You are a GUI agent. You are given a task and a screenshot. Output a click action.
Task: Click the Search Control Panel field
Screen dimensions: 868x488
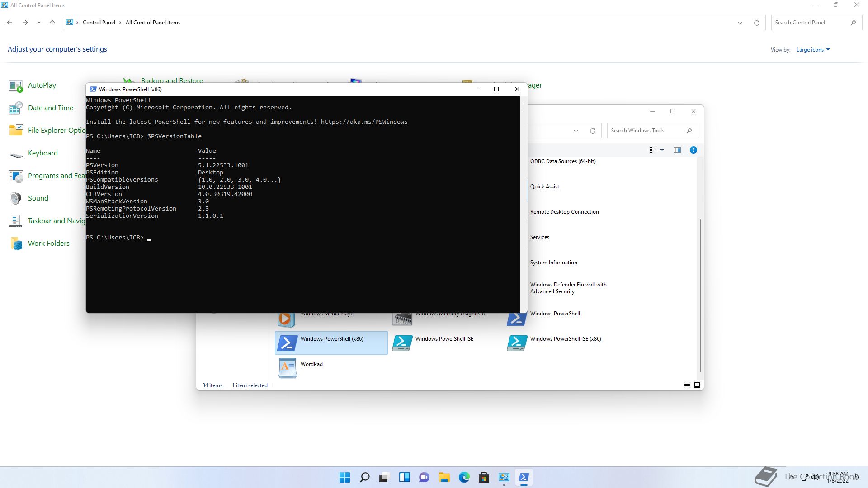(809, 23)
